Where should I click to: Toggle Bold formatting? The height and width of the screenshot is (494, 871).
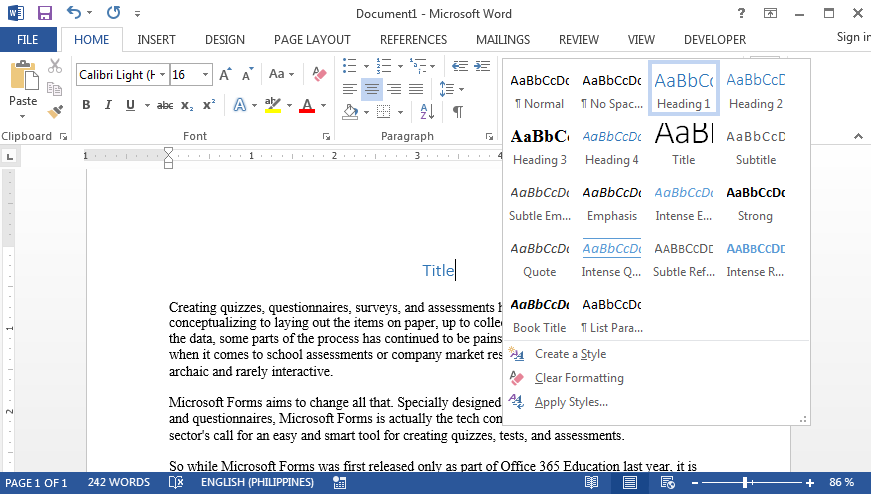(x=86, y=105)
